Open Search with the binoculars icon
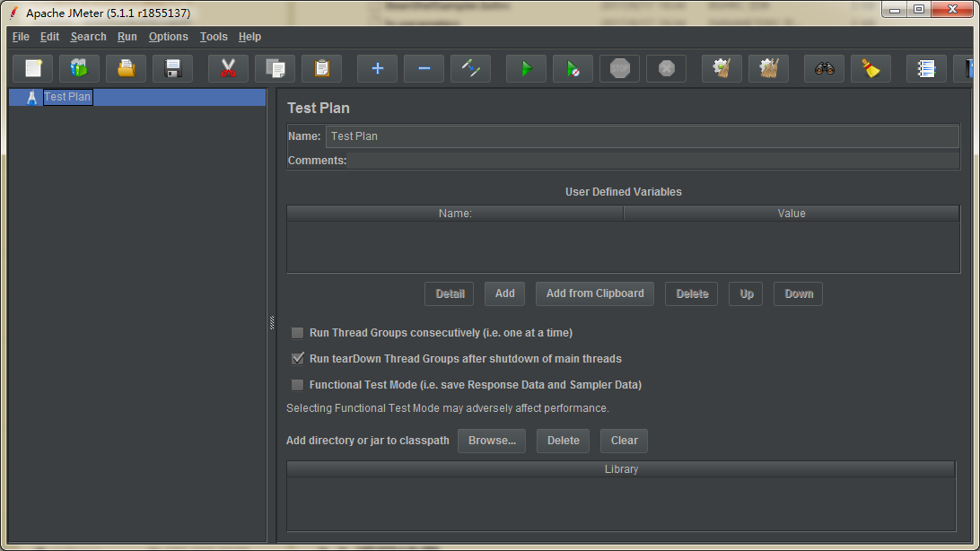Screen dimensions: 980x551 (x=825, y=68)
